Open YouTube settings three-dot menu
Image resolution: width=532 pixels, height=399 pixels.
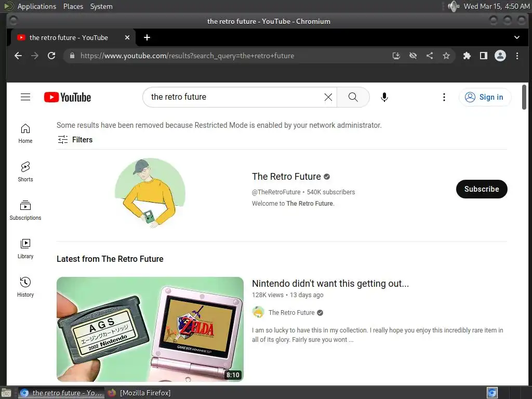444,97
